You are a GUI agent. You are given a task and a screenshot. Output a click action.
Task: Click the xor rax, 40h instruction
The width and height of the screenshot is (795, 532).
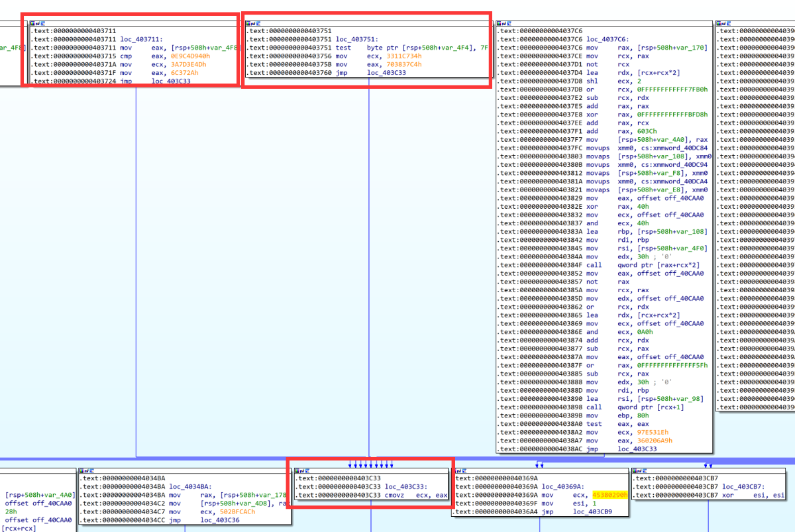click(x=572, y=207)
